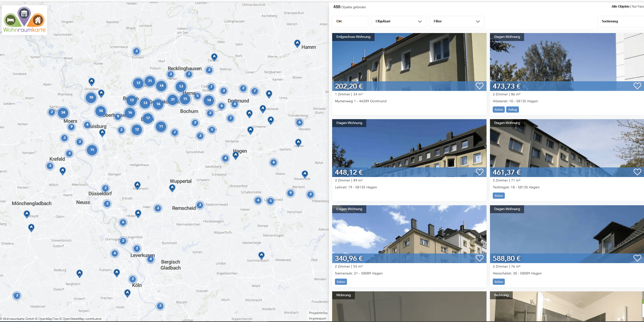
Task: Open the house pin at Hagen
Action: (x=236, y=156)
